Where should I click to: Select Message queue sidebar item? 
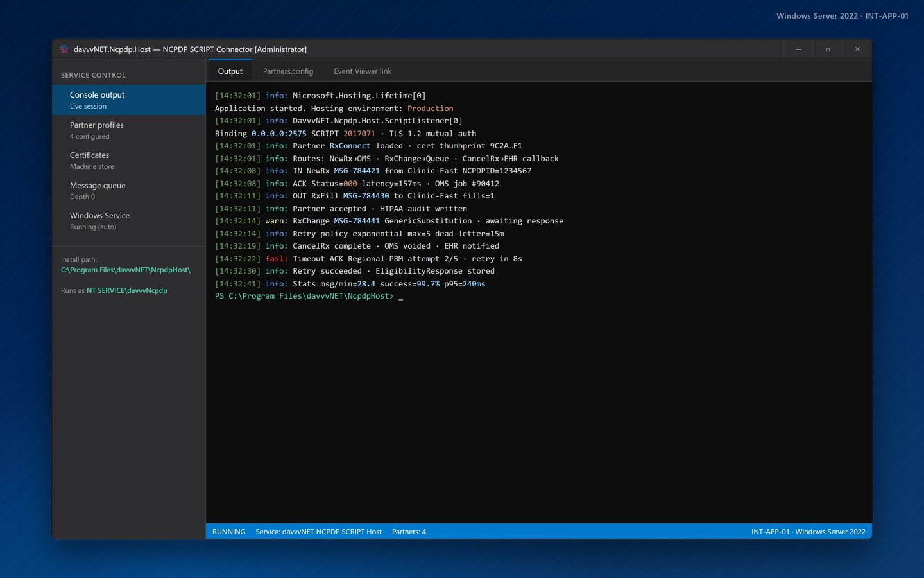[128, 190]
